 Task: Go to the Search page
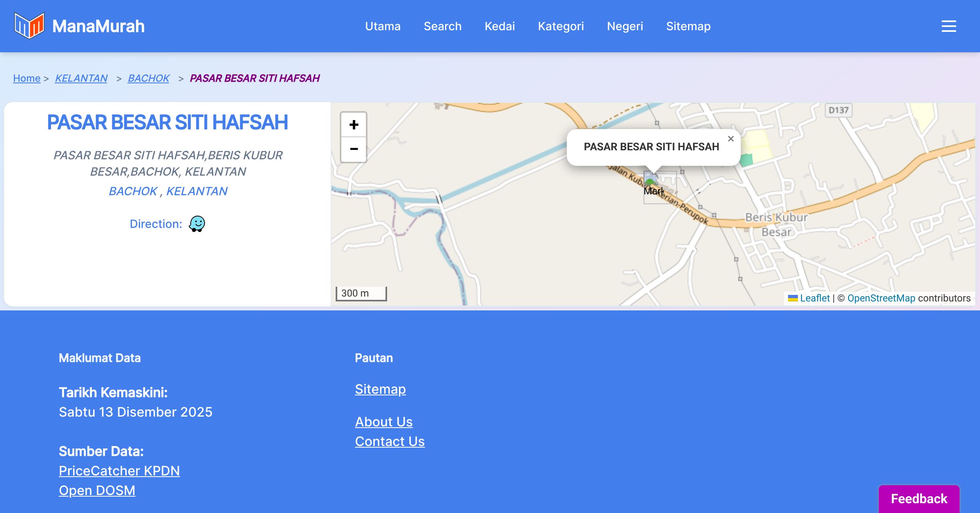pos(443,26)
